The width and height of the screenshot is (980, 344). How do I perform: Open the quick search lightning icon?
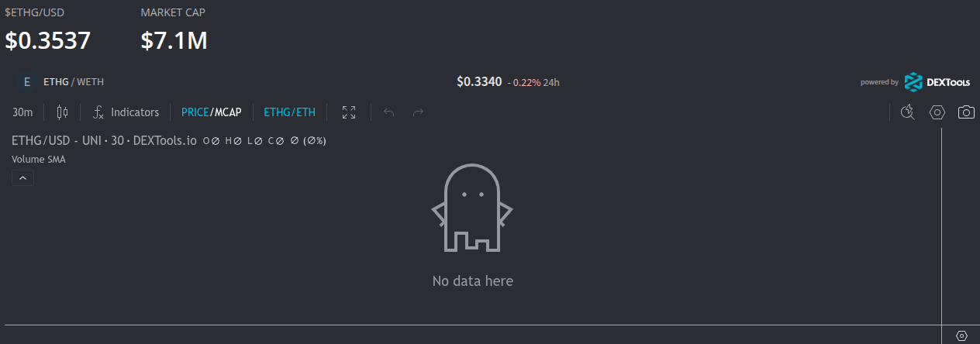point(908,112)
